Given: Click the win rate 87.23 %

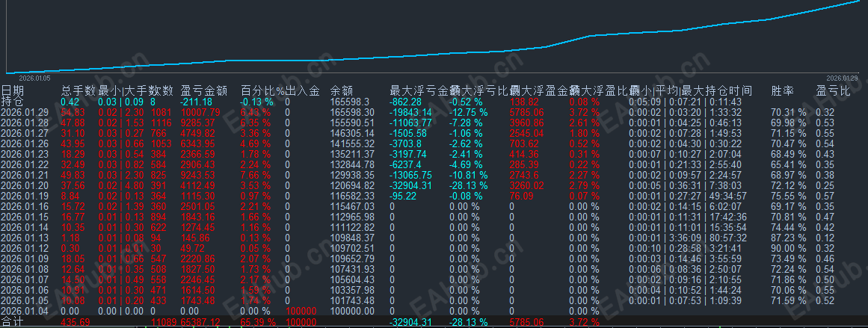Looking at the screenshot, I should tap(789, 238).
